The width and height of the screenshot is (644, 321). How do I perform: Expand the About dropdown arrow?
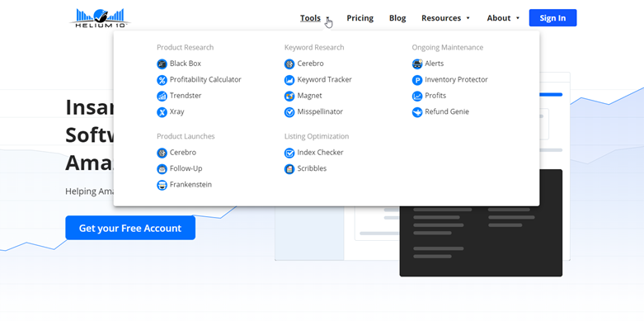coord(518,18)
